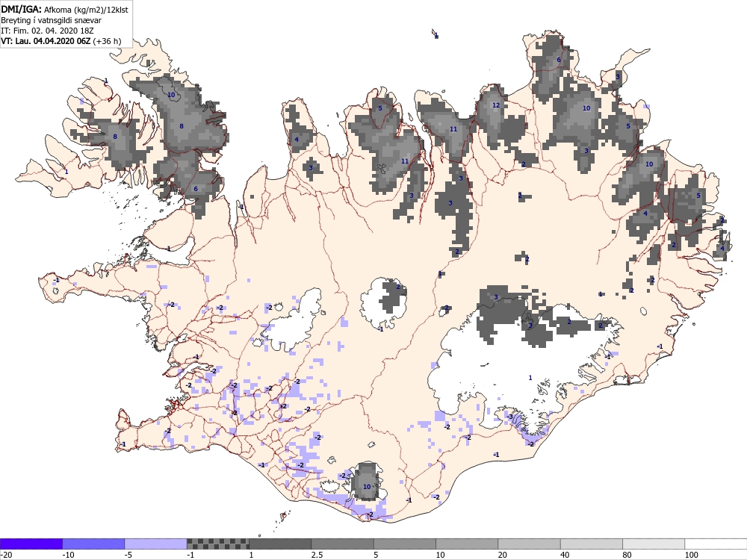Select the dark gray legend swatch for 1 to 2.5
This screenshot has width=747, height=560.
tap(280, 544)
